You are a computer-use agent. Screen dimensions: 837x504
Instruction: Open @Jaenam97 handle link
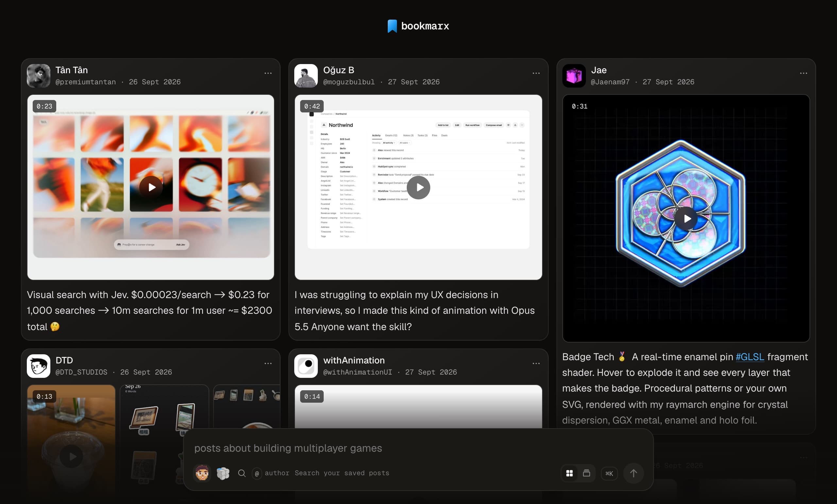pos(610,82)
